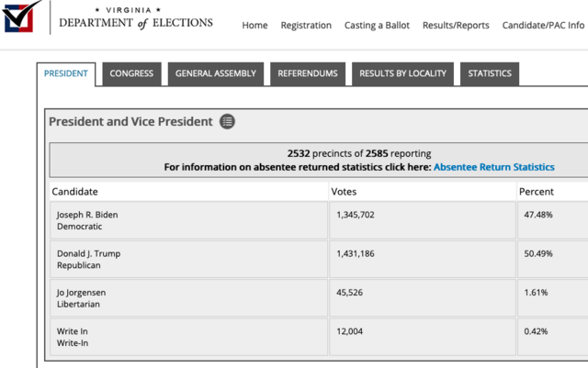Image resolution: width=588 pixels, height=368 pixels.
Task: View the Results by Locality tab
Action: (x=402, y=73)
